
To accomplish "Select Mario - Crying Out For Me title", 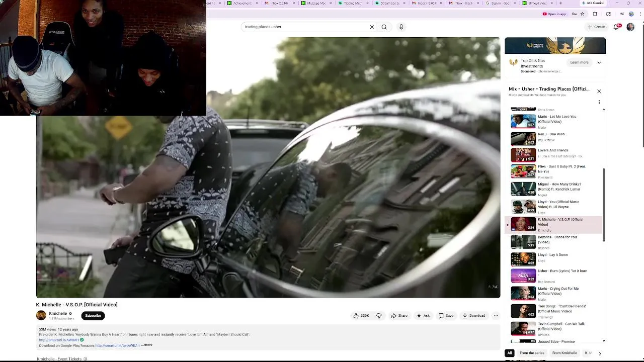I will click(558, 291).
